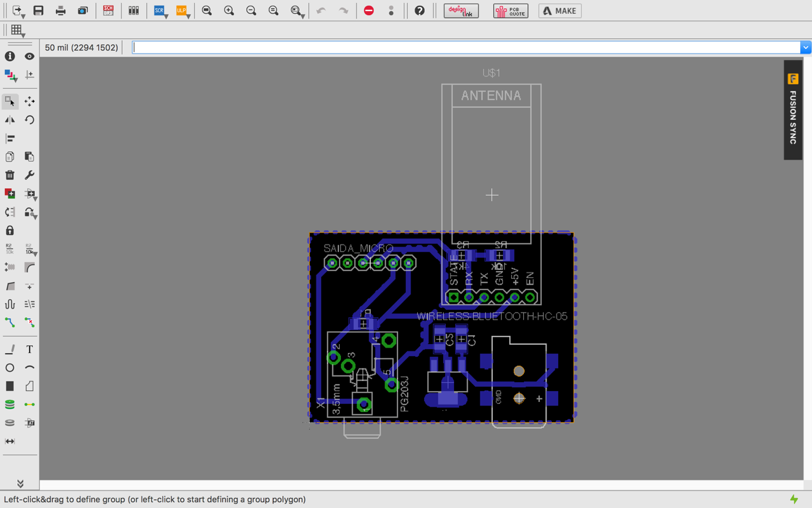Select the Group selection tool
Screen dimensions: 812x508
(10, 101)
